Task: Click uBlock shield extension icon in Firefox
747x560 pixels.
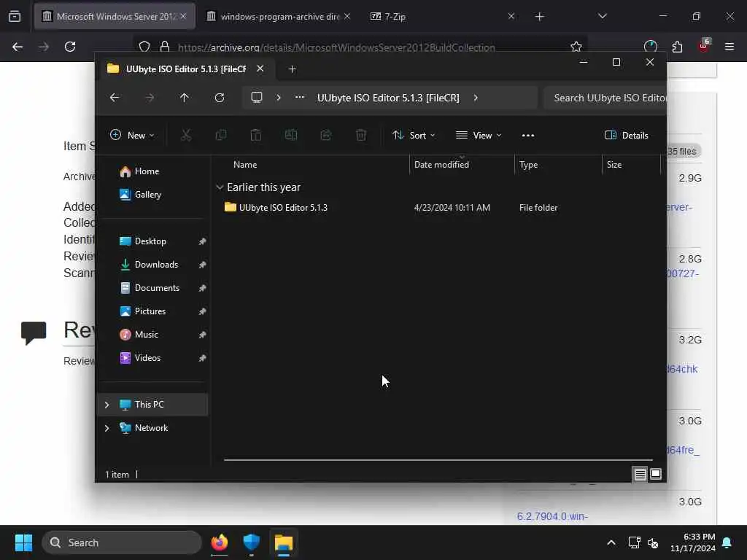Action: click(704, 46)
